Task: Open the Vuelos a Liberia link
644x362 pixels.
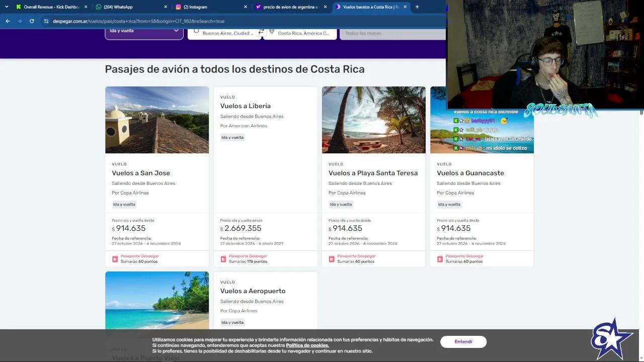Action: point(246,106)
